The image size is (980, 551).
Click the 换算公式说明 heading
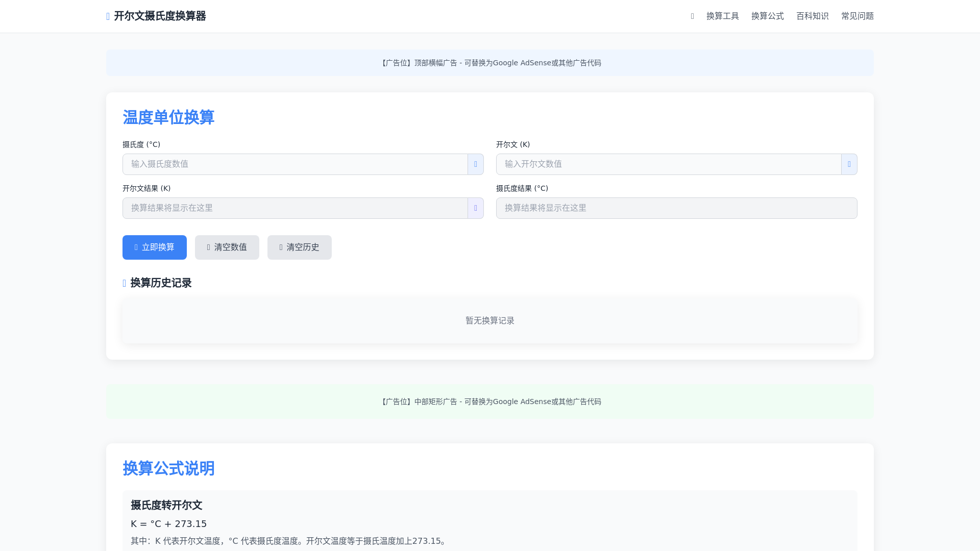point(168,468)
